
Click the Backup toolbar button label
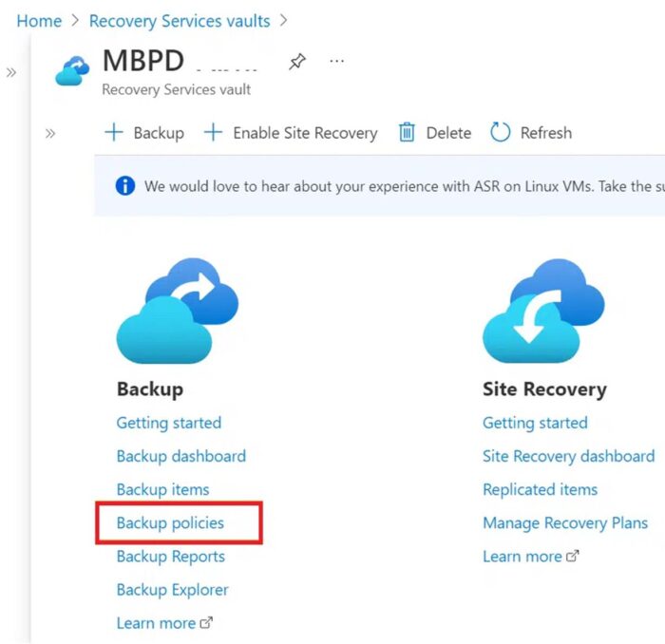[x=159, y=133]
